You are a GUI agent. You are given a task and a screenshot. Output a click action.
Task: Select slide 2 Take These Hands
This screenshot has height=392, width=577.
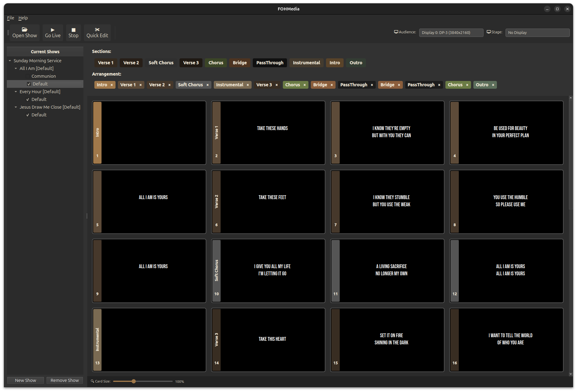268,133
